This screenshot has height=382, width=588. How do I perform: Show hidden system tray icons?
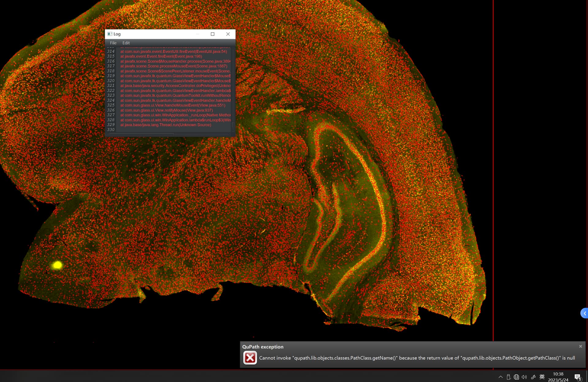500,377
